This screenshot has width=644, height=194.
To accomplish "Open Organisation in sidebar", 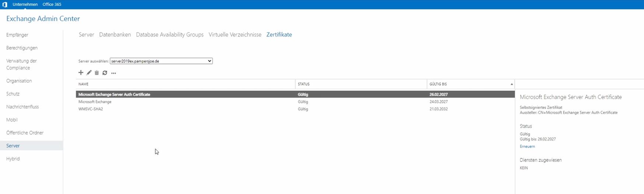I will coord(19,81).
